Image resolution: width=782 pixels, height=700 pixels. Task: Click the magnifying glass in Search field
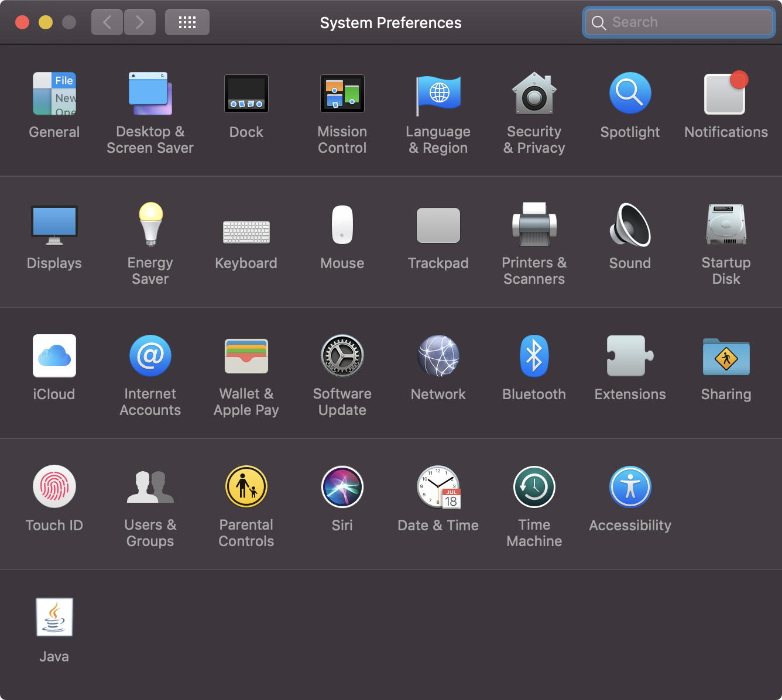(x=599, y=23)
